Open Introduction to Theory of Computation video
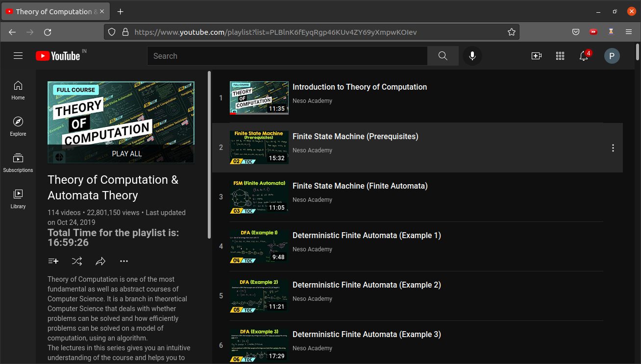641x364 pixels. tap(360, 87)
